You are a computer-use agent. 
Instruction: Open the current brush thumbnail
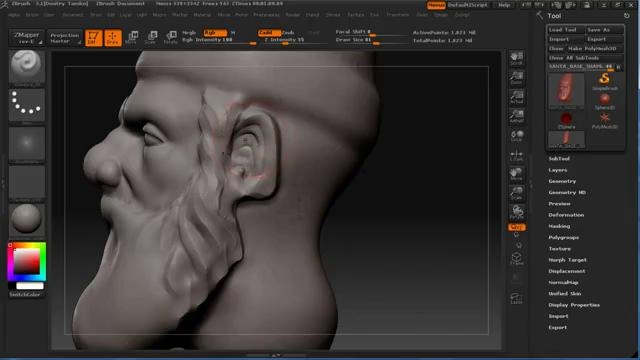pos(27,68)
